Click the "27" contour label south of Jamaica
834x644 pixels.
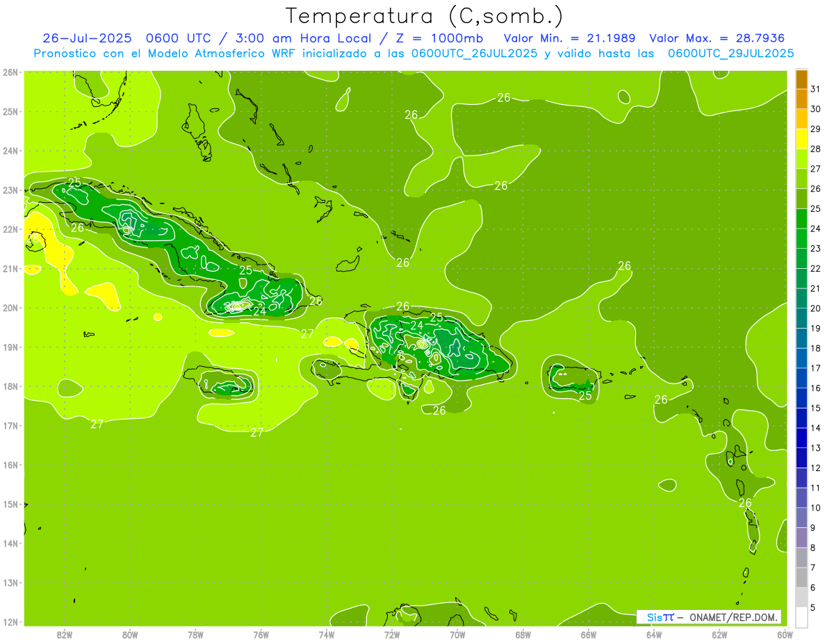[x=257, y=432]
